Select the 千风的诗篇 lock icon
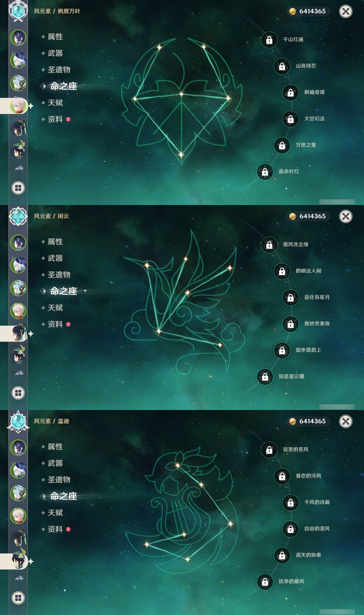 pos(290,503)
